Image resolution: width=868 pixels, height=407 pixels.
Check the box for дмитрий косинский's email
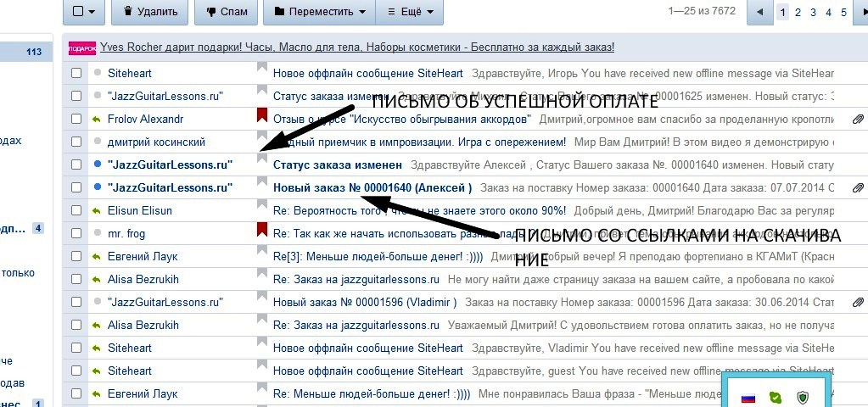tap(76, 142)
